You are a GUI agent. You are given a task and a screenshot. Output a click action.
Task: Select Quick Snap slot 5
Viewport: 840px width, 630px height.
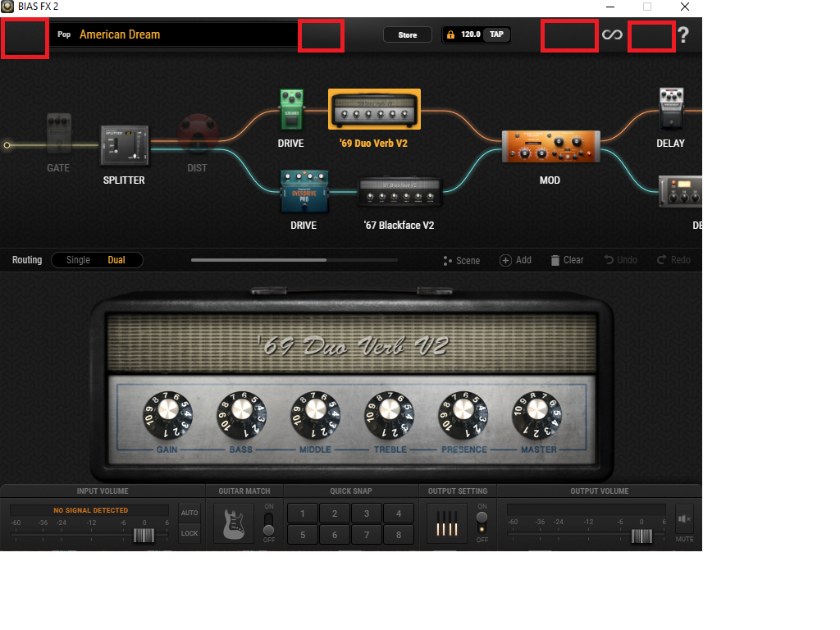(303, 535)
